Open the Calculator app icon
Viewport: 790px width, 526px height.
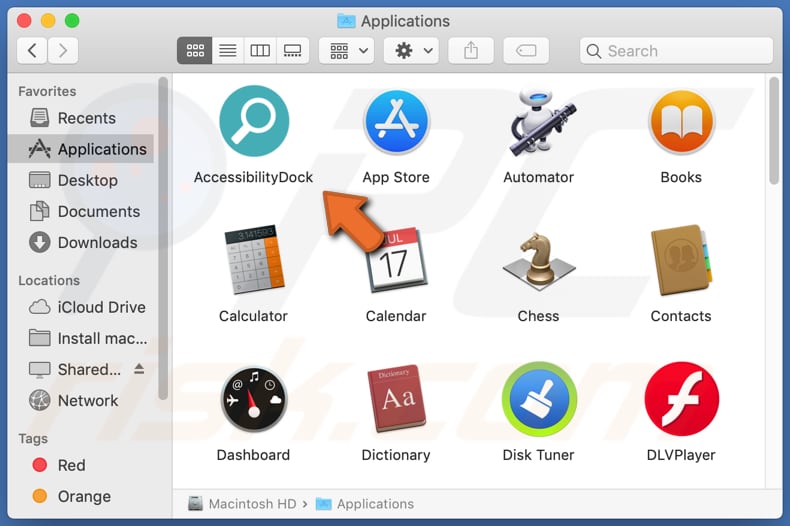[x=253, y=261]
